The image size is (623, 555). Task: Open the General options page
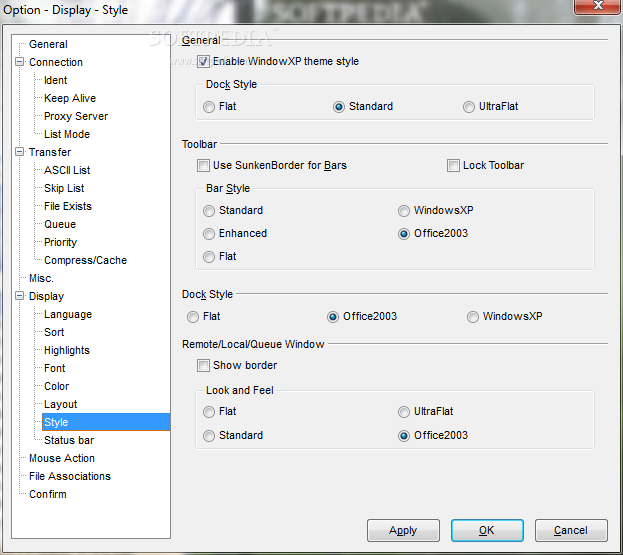coord(48,44)
